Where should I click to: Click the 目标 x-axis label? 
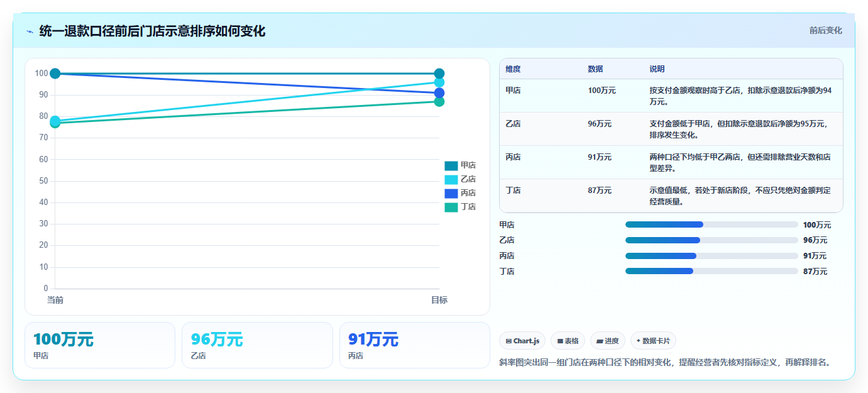coord(439,300)
